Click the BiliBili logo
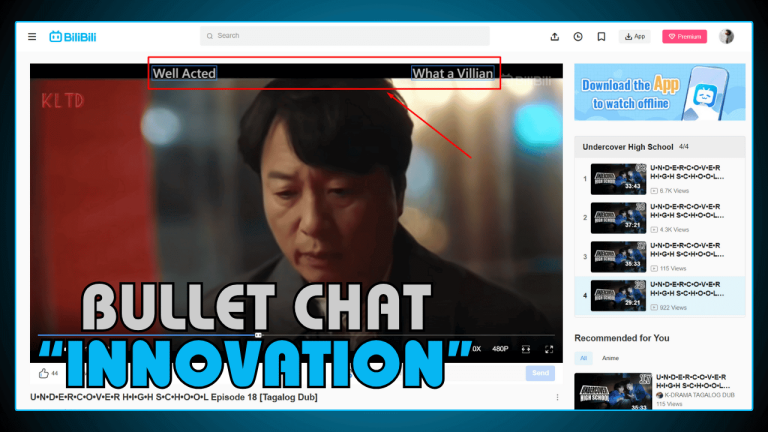The image size is (768, 432). point(70,37)
